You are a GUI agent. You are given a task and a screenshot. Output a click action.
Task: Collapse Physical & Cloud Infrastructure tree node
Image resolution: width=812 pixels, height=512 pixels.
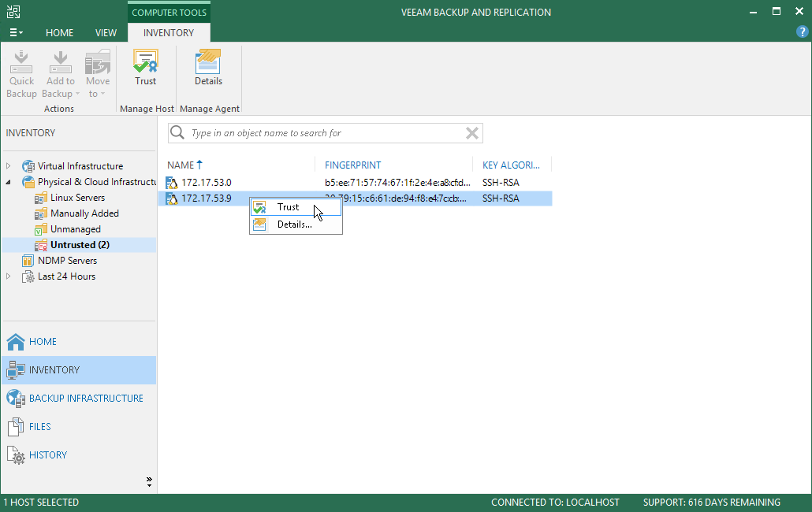9,182
